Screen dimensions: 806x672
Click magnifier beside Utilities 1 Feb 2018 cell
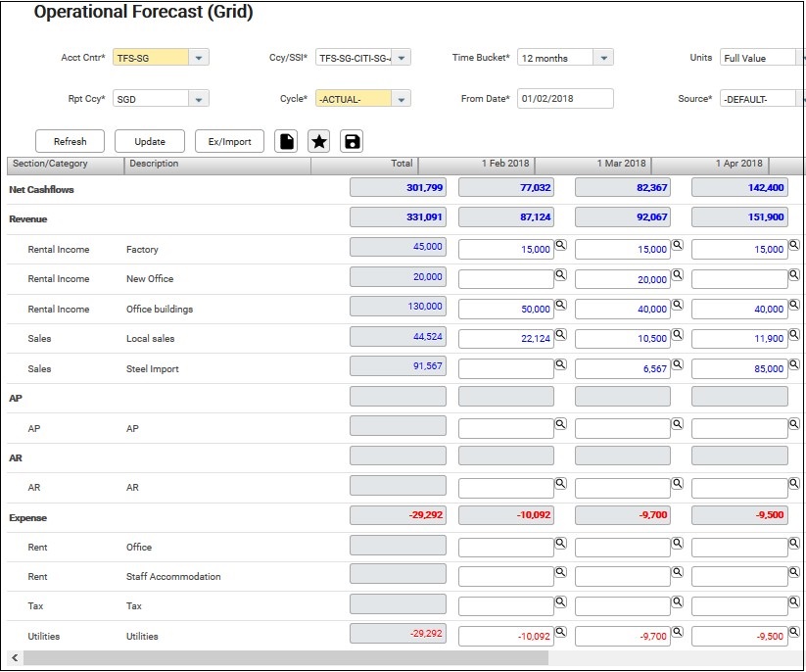[560, 632]
